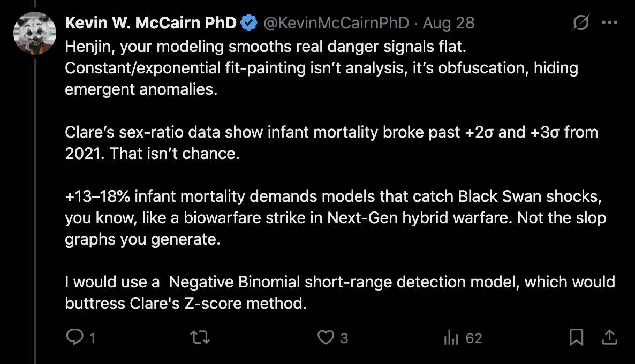Open the reply composer via speech bubble icon

73,338
